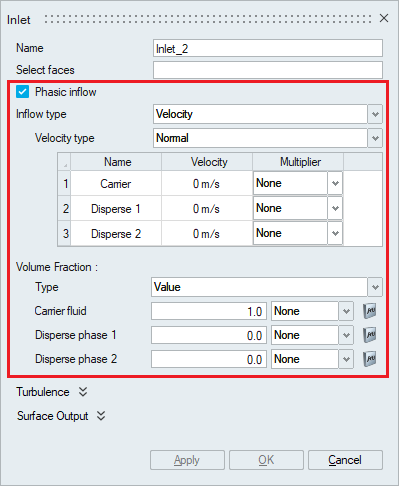Click the Apply button

(x=187, y=460)
